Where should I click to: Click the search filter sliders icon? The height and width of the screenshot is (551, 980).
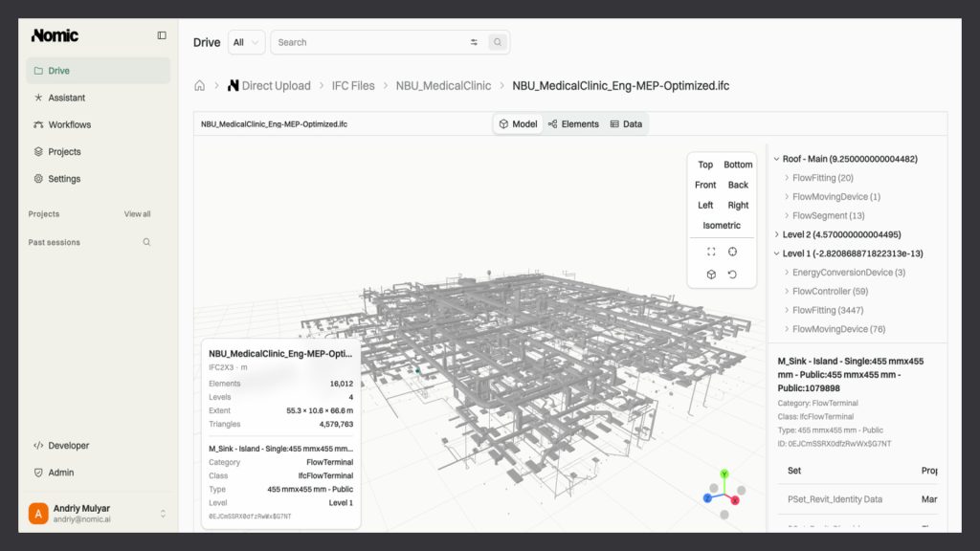coord(474,42)
